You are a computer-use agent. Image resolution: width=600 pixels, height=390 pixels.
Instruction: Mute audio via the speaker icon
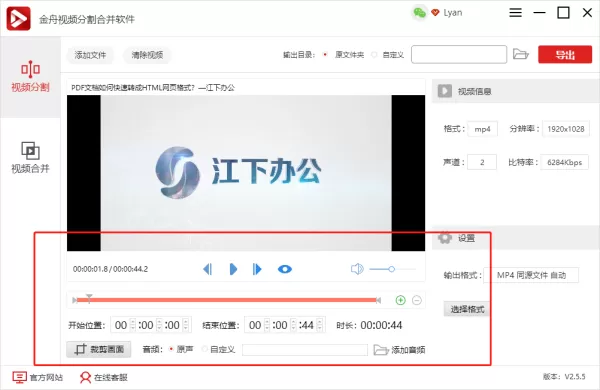click(357, 269)
